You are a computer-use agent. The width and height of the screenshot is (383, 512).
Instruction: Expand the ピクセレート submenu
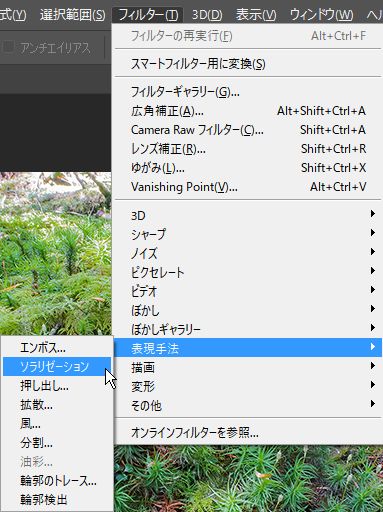pyautogui.click(x=248, y=272)
